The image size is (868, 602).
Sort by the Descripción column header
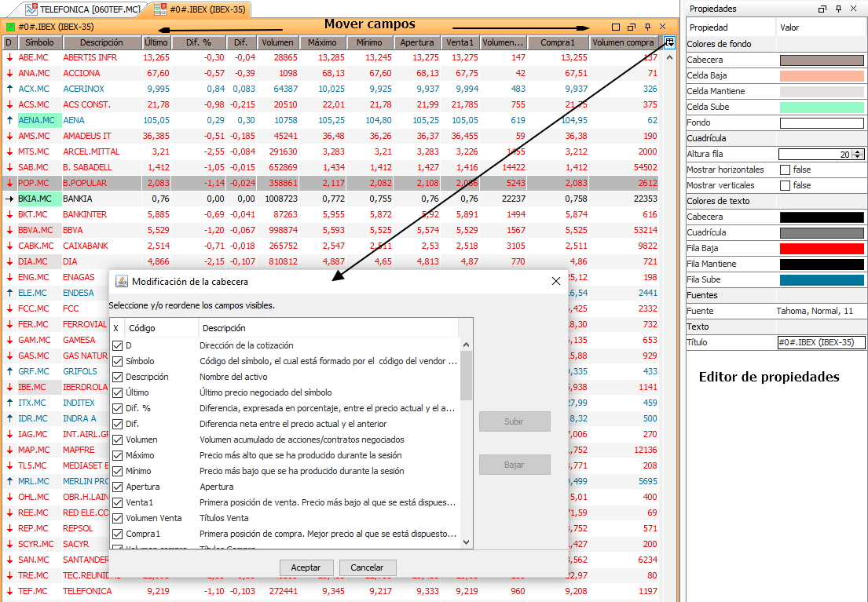click(x=101, y=42)
